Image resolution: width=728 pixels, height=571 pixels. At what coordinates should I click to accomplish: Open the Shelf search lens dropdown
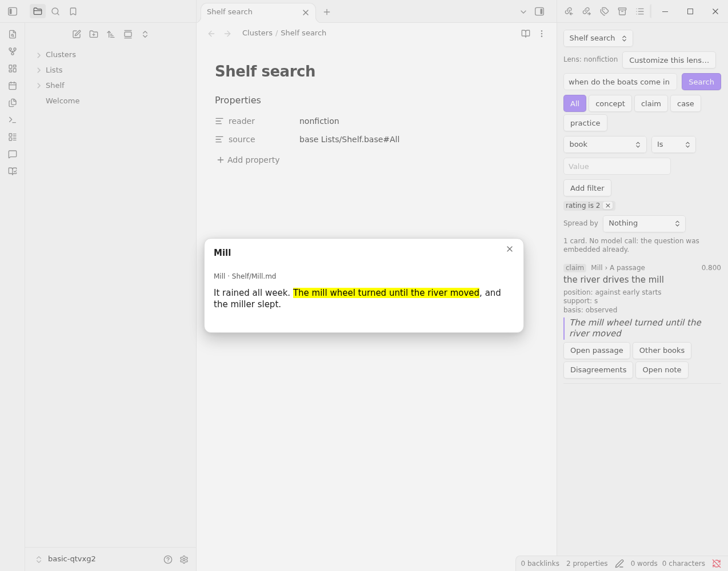tap(598, 38)
